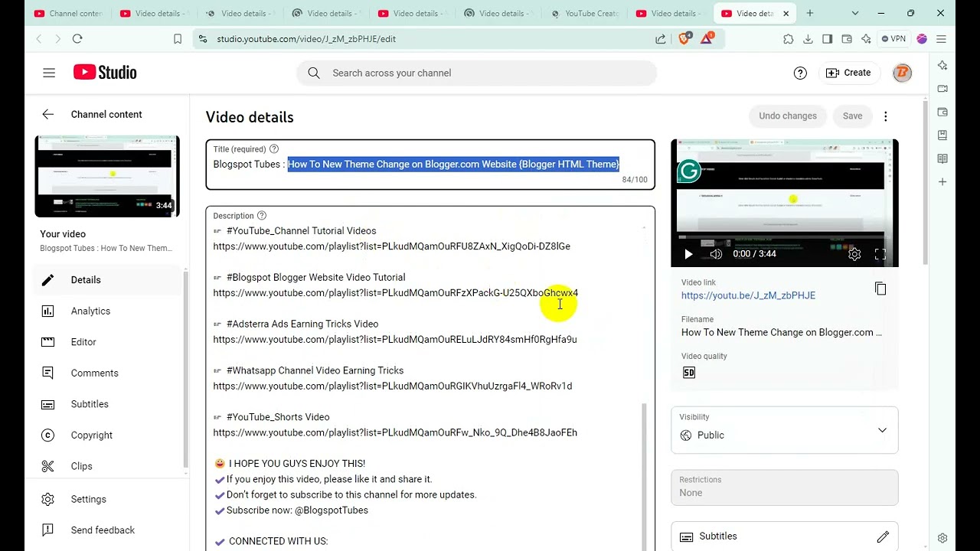Open Editor in sidebar
980x551 pixels.
pos(107,342)
